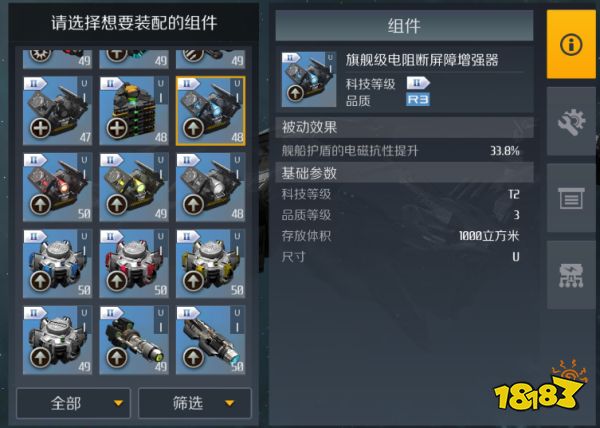Pick the green-lit stacked module marked 48
This screenshot has height=428, width=600.
[134, 111]
